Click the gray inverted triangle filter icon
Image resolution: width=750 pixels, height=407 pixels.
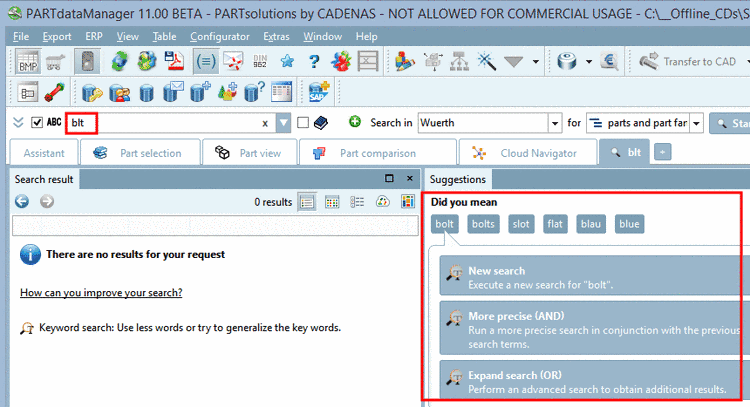coord(514,62)
